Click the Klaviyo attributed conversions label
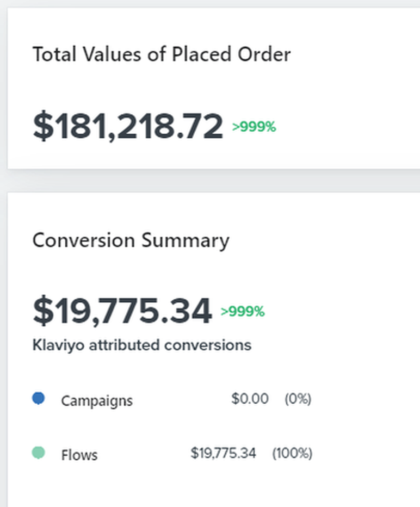Viewport: 420px width, 507px height. point(142,345)
